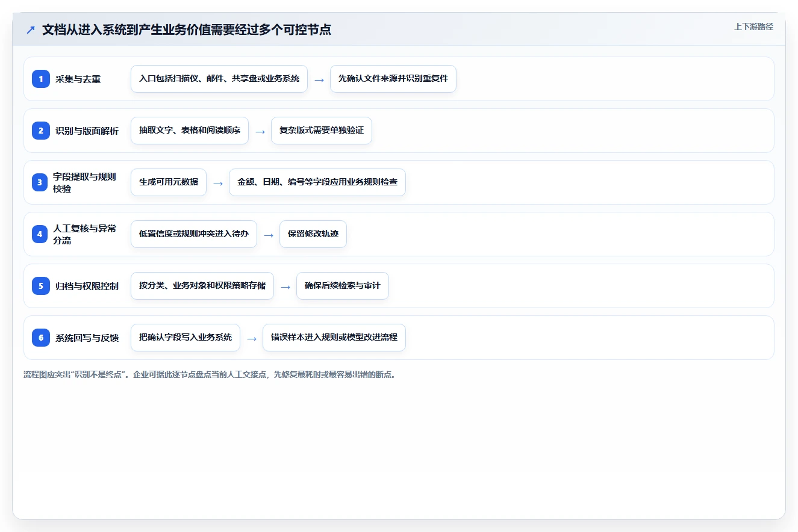
Task: Click the step 1 number badge
Action: pyautogui.click(x=41, y=79)
